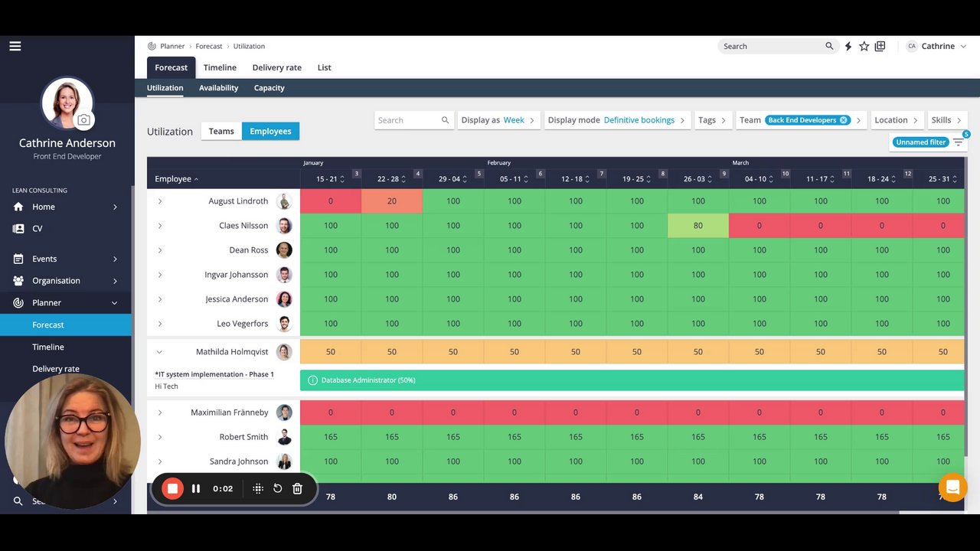Image resolution: width=980 pixels, height=551 pixels.
Task: Click the lightning bolt quick actions icon
Action: coord(848,46)
